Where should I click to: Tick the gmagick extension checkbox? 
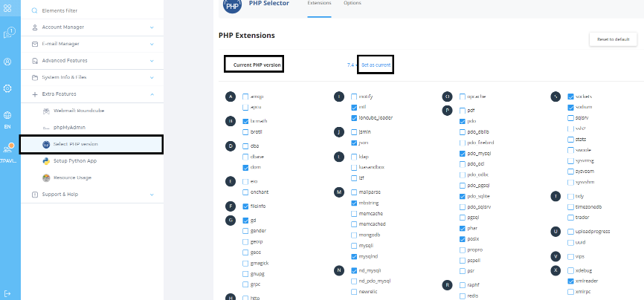click(x=245, y=263)
